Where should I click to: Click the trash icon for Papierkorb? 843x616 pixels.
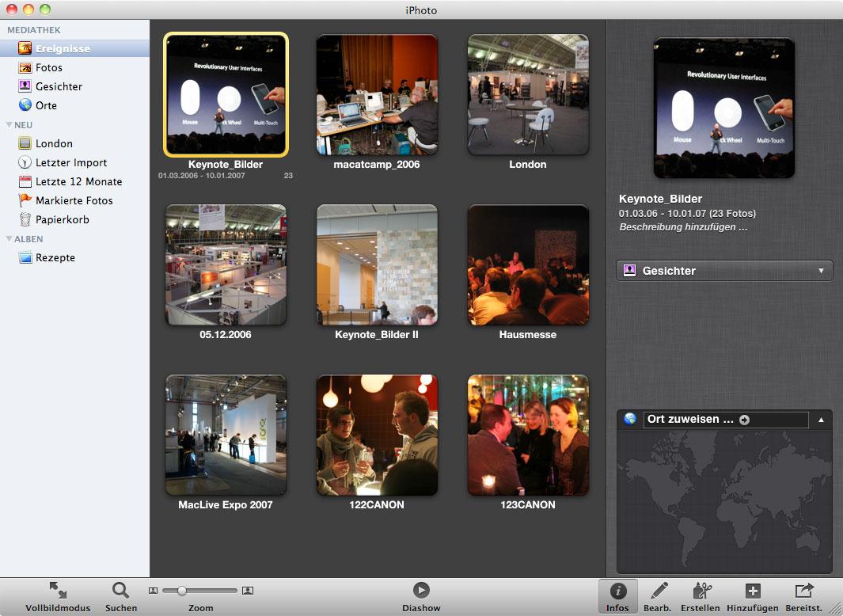pyautogui.click(x=25, y=219)
